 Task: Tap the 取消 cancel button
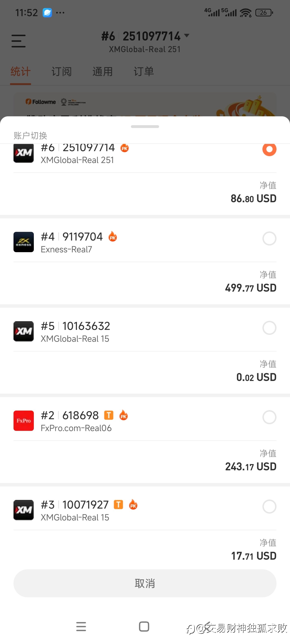[145, 583]
